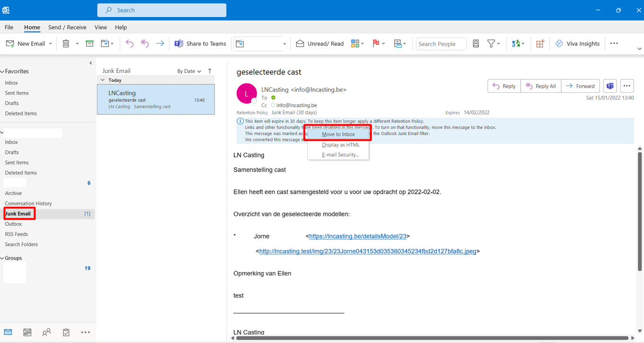Viewport: 644px width, 343px height.
Task: Select Move to Inbox menu option
Action: [x=338, y=134]
